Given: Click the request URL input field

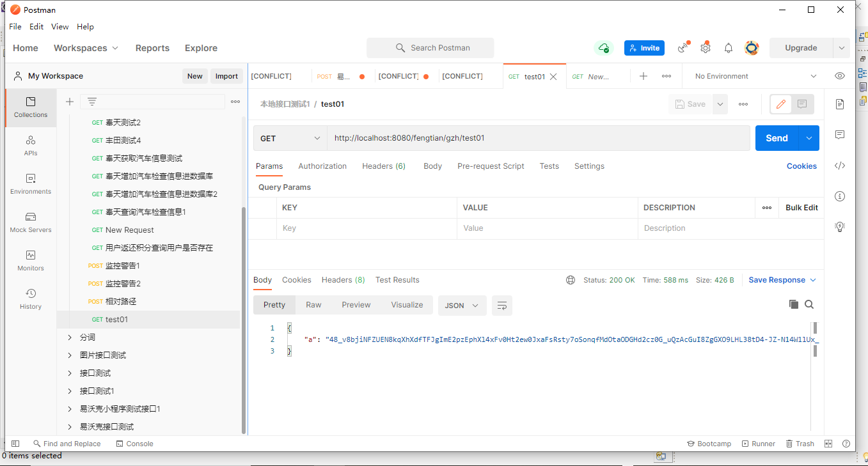Looking at the screenshot, I should click(537, 138).
